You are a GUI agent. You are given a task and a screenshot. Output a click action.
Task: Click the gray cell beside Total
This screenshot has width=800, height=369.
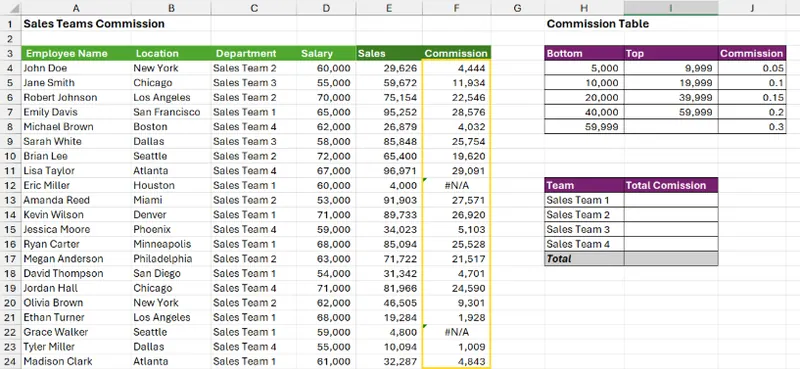click(x=671, y=259)
